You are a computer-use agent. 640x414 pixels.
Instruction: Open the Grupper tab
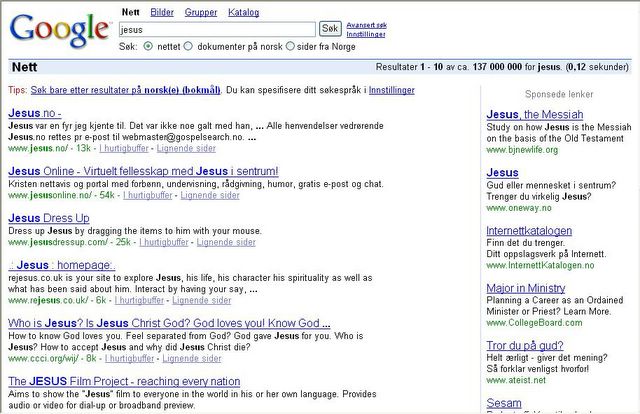coord(201,13)
